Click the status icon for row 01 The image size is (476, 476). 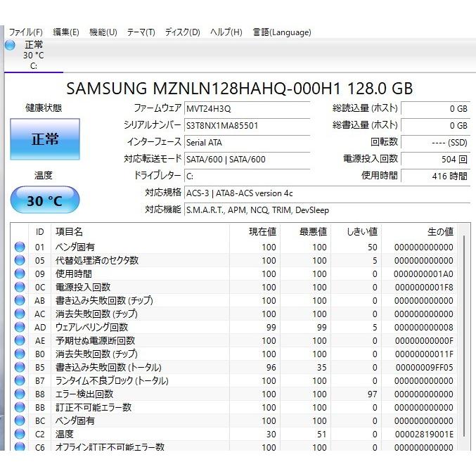(x=20, y=247)
